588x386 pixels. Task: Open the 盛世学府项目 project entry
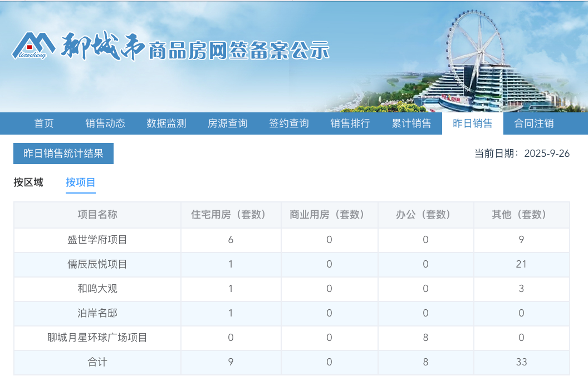pos(97,240)
